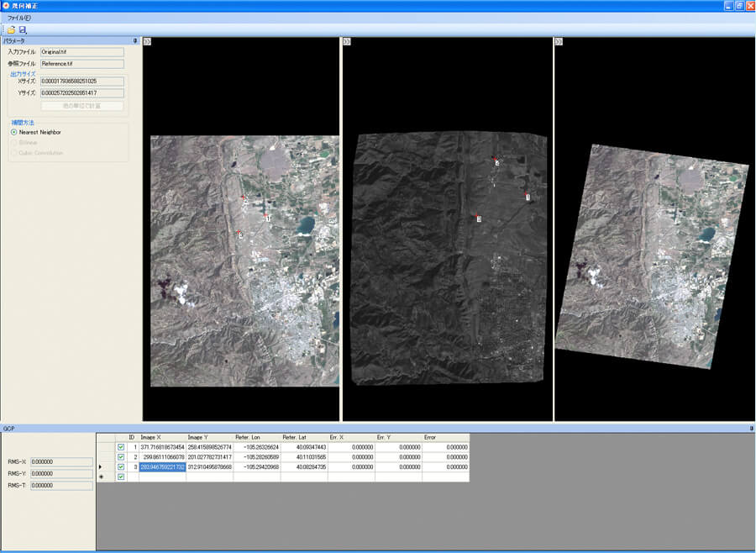Select cell -105.26326624 in row 1

pos(257,447)
